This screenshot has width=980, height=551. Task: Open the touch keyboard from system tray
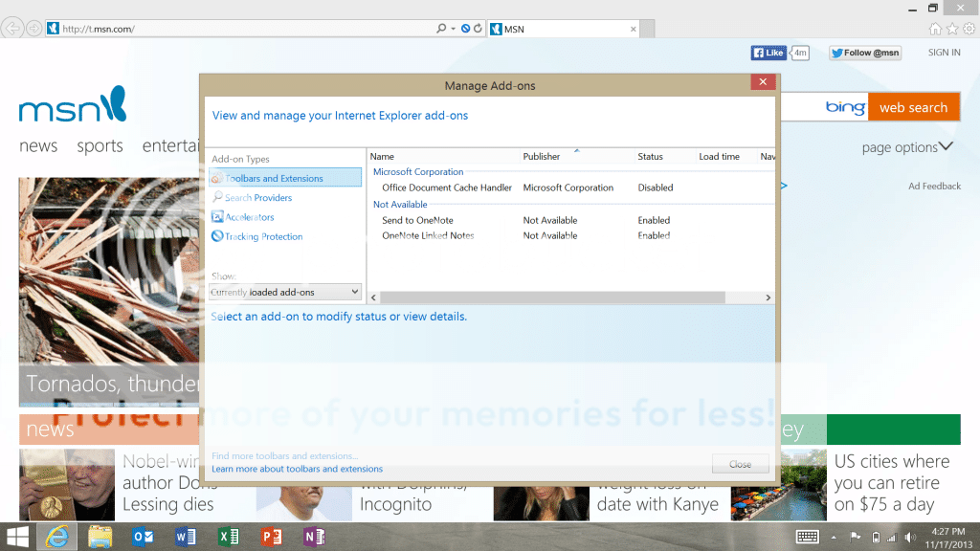(807, 537)
